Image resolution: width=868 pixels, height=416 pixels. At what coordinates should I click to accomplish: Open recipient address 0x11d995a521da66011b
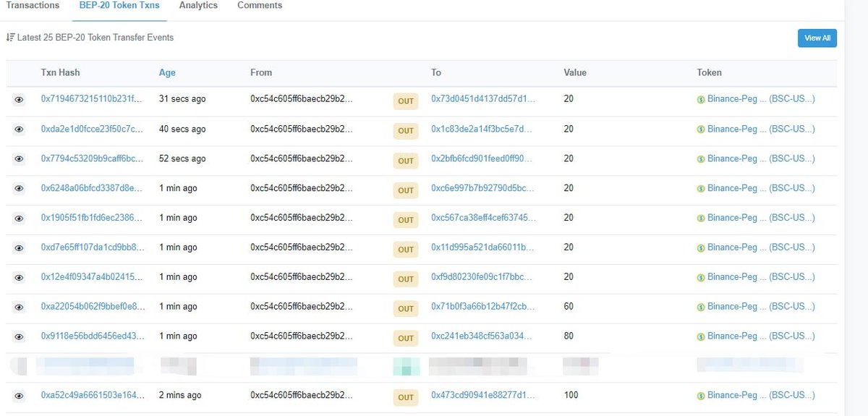[x=483, y=247]
